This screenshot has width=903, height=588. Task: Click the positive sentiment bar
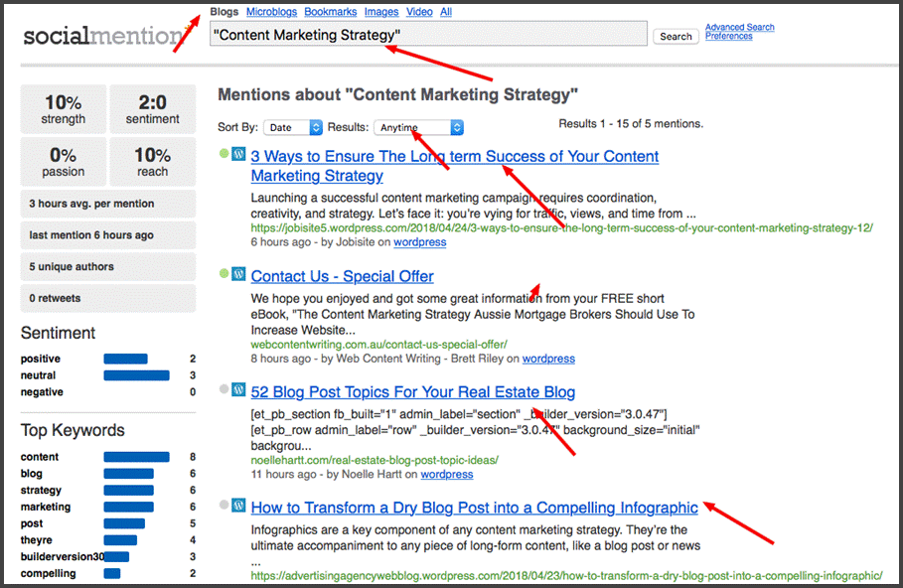[125, 359]
